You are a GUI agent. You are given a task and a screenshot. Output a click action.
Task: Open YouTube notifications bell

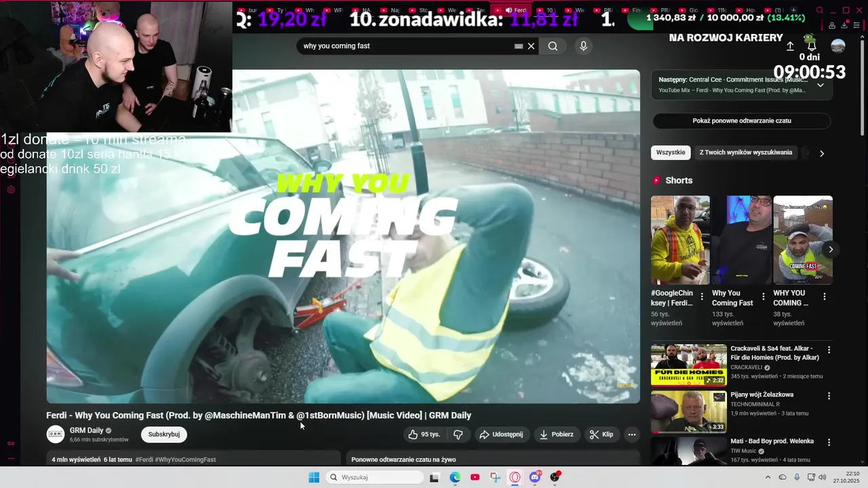click(x=812, y=45)
